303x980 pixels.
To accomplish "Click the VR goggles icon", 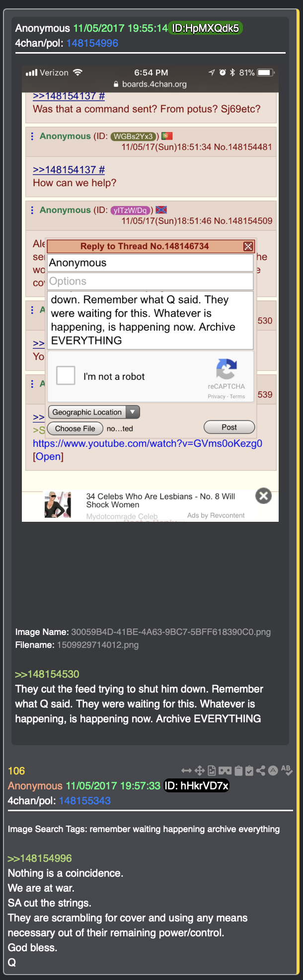I will 225,770.
